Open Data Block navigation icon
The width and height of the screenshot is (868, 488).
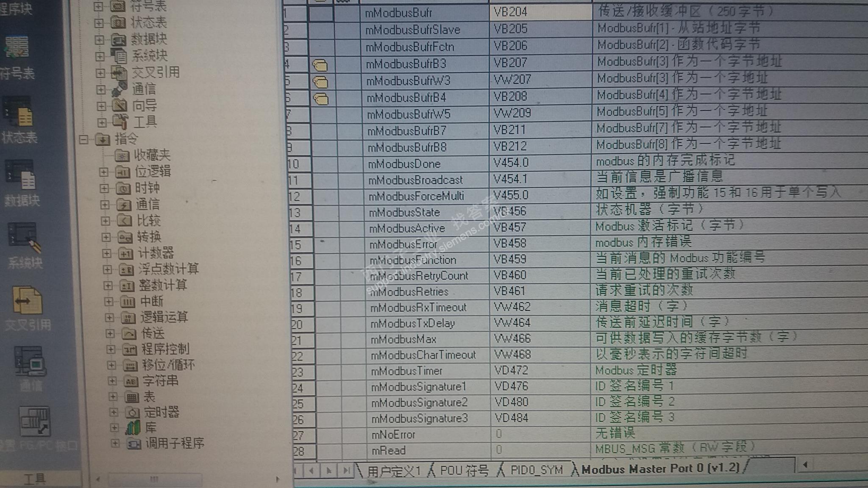pos(20,175)
